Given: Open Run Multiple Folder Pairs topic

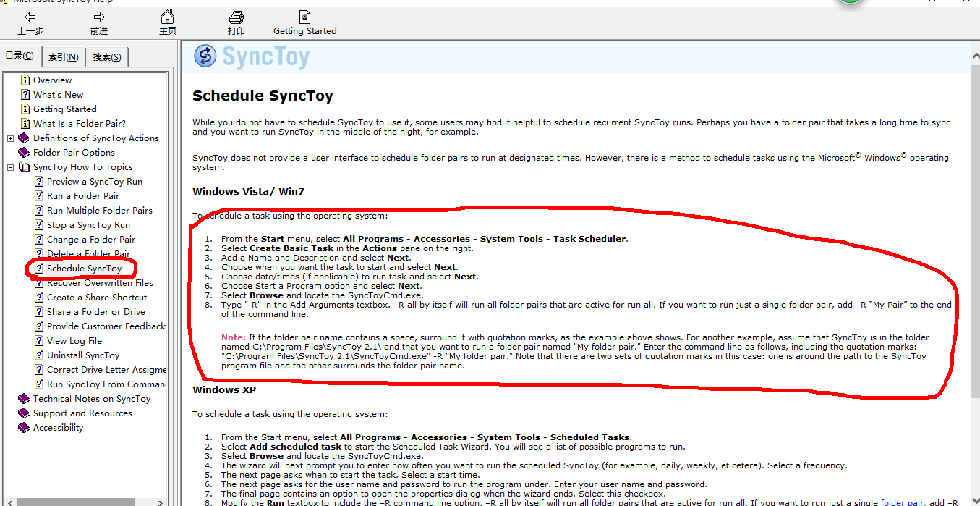Looking at the screenshot, I should pos(100,211).
